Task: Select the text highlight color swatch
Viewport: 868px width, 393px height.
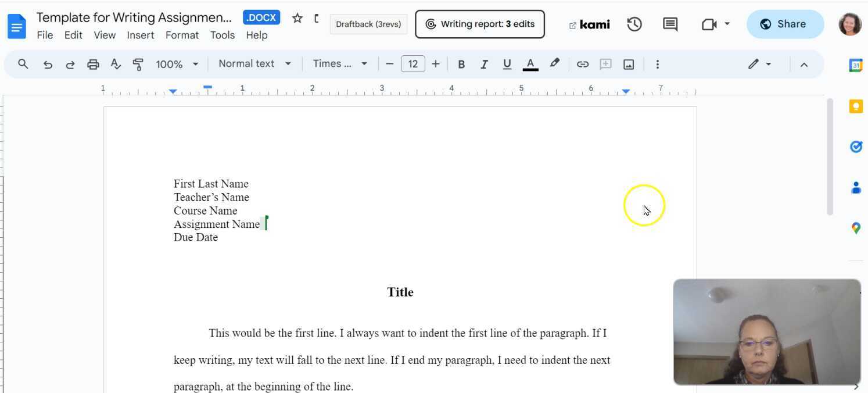Action: coord(554,64)
